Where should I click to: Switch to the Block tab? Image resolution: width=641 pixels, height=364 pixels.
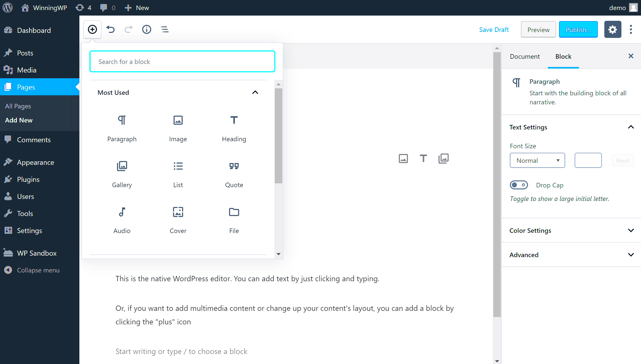click(564, 56)
